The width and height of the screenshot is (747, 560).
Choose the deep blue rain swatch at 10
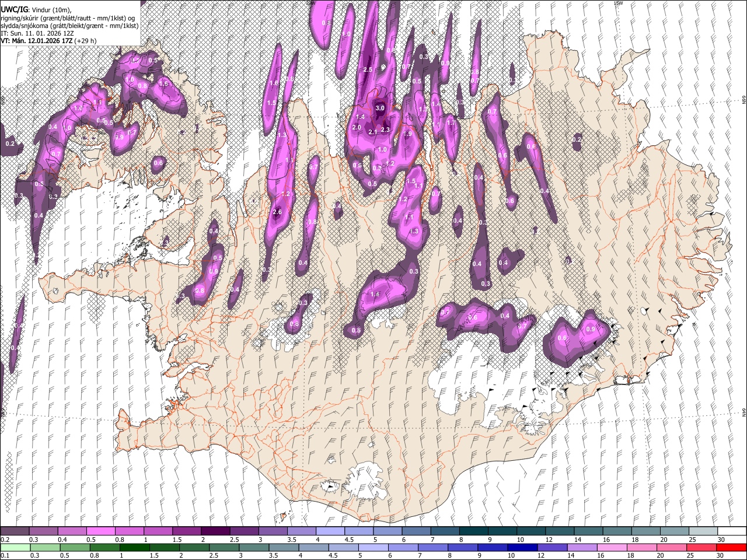523,547
